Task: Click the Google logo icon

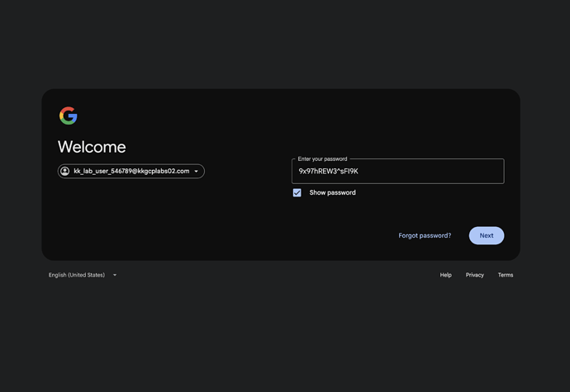Action: 69,116
